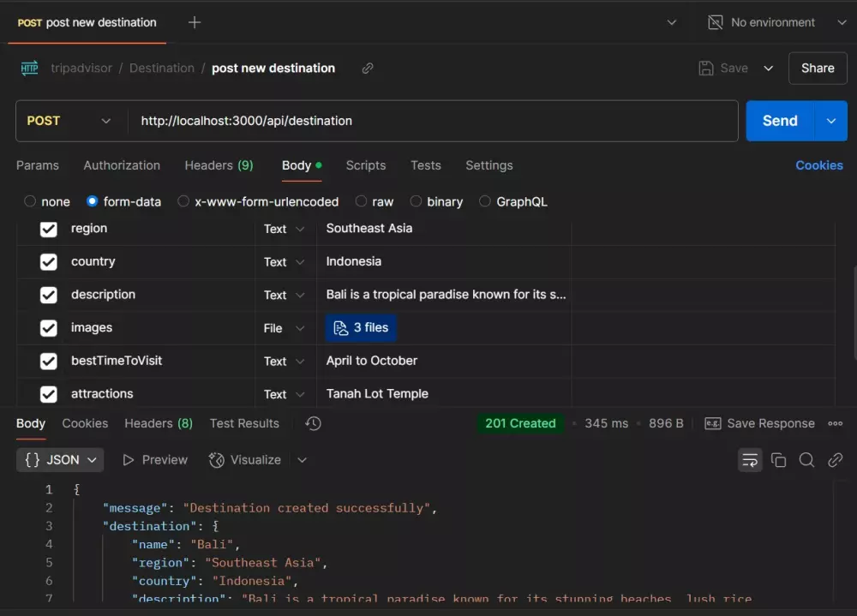Disable the images field checkbox
The width and height of the screenshot is (857, 616).
pyautogui.click(x=49, y=328)
